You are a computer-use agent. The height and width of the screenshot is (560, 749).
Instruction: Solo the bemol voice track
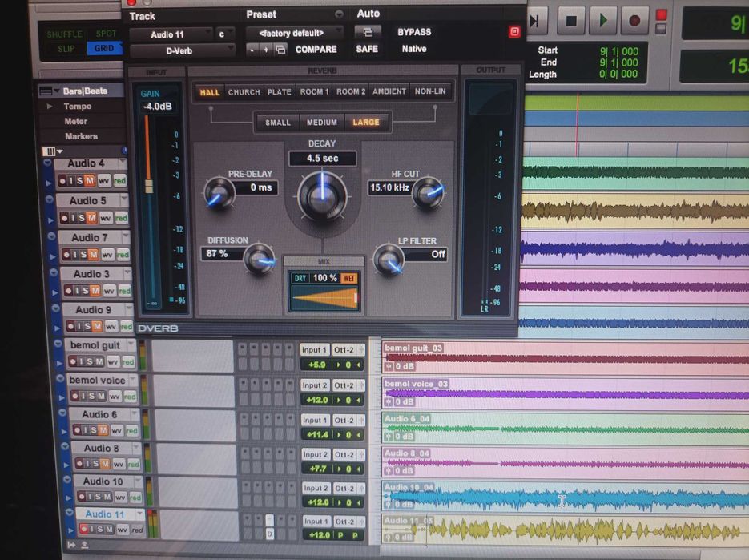[91, 396]
